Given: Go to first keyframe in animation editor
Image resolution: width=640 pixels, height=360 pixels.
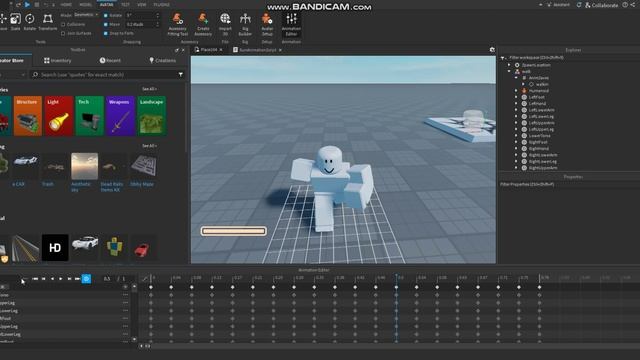Looking at the screenshot, I should [x=35, y=279].
